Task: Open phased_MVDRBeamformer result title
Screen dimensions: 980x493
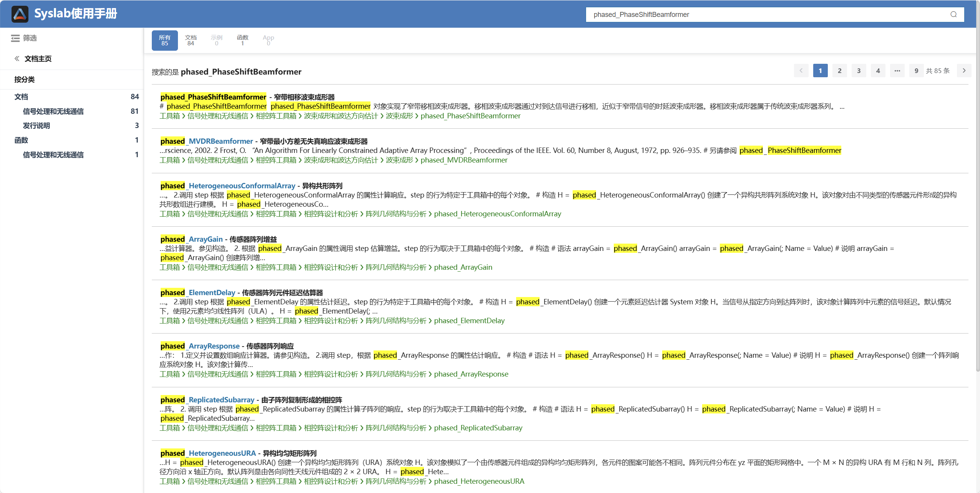Action: (207, 141)
